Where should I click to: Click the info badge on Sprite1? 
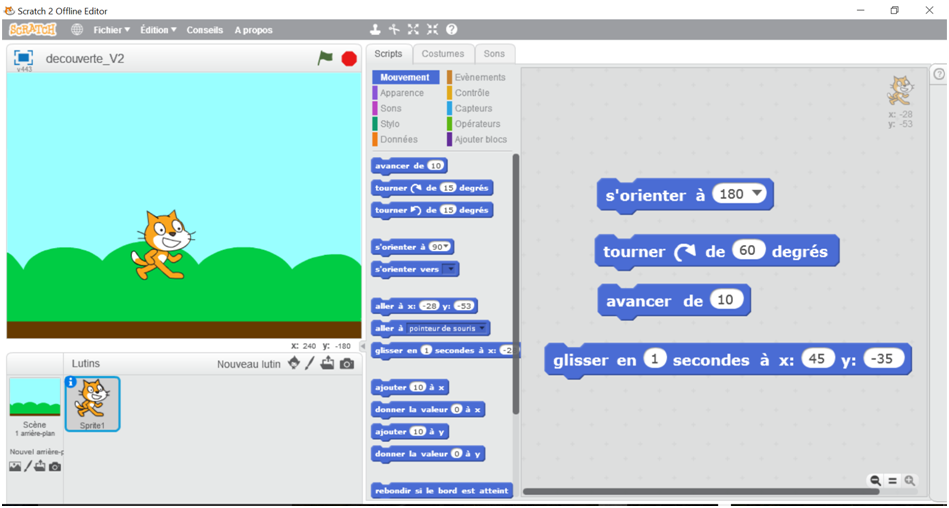tap(71, 382)
